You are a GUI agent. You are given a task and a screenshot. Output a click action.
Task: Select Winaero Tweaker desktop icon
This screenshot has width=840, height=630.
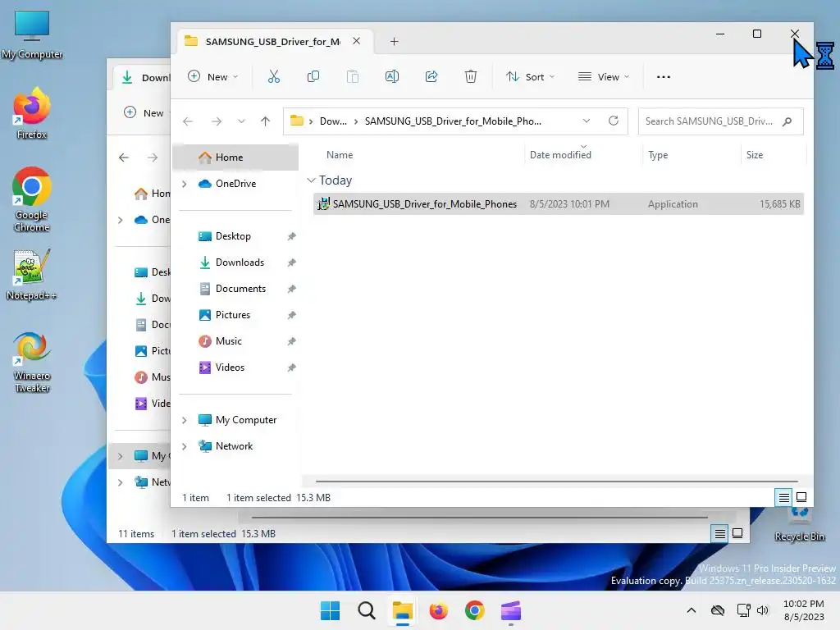(x=32, y=362)
